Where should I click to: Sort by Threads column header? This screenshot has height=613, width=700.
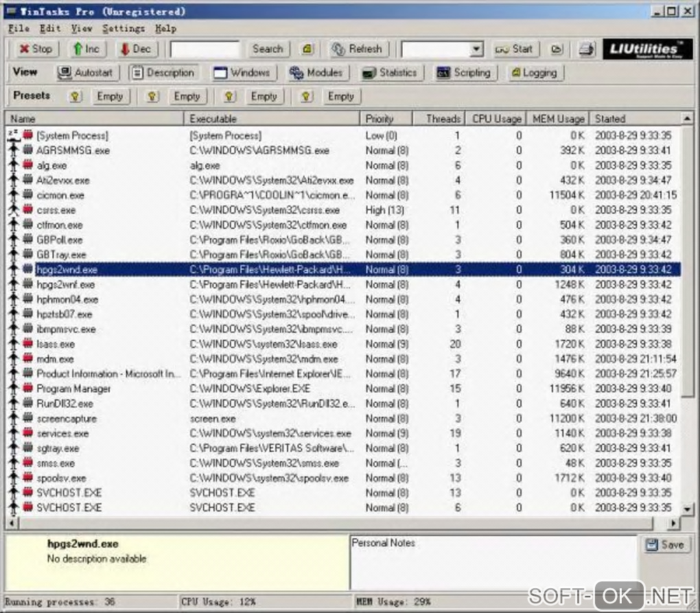pos(439,119)
